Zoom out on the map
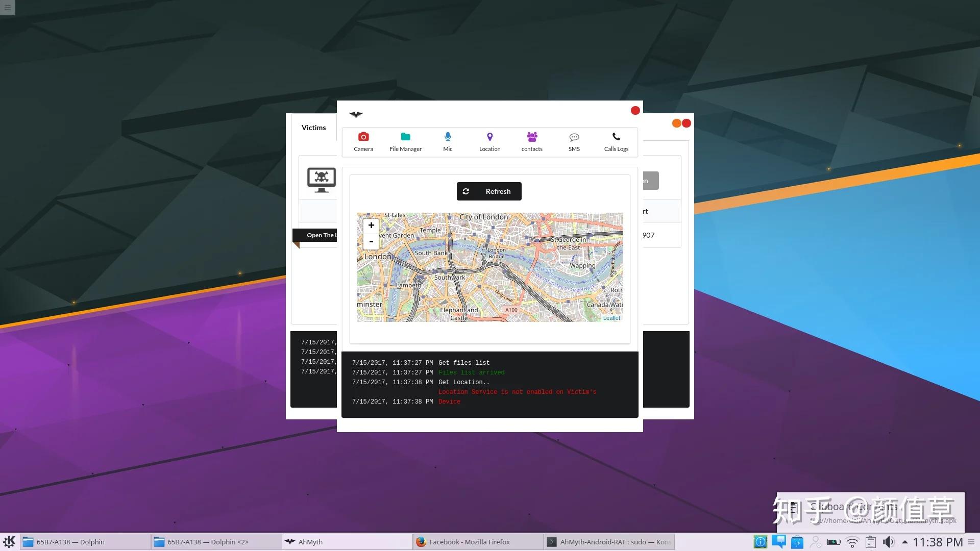Screen dimensions: 980x551 click(x=371, y=241)
